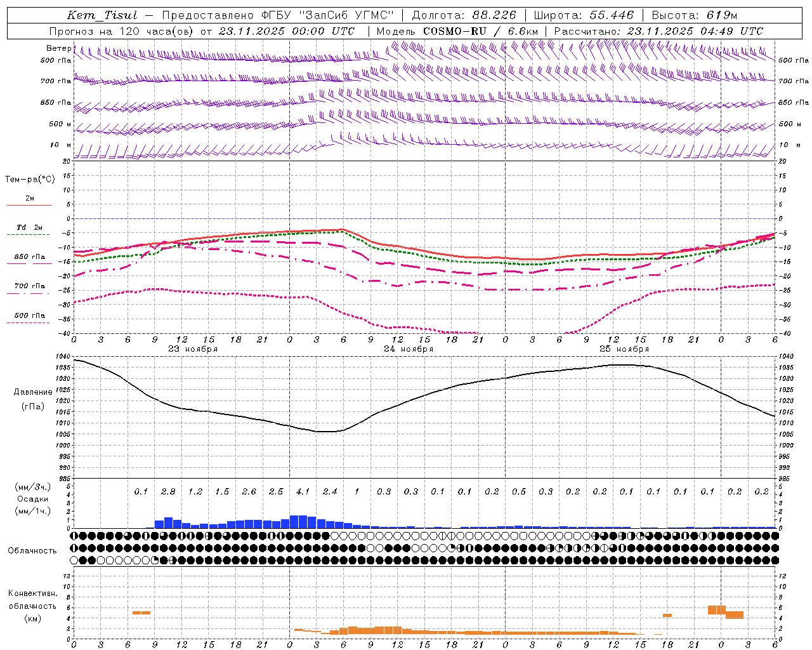
Task: Click the '500 м' wind level label on left
Action: [x=60, y=124]
